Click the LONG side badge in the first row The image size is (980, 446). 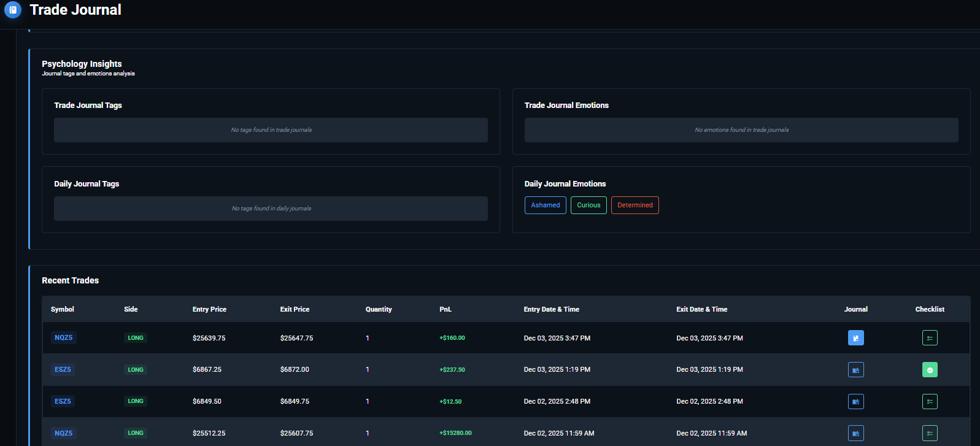click(136, 338)
